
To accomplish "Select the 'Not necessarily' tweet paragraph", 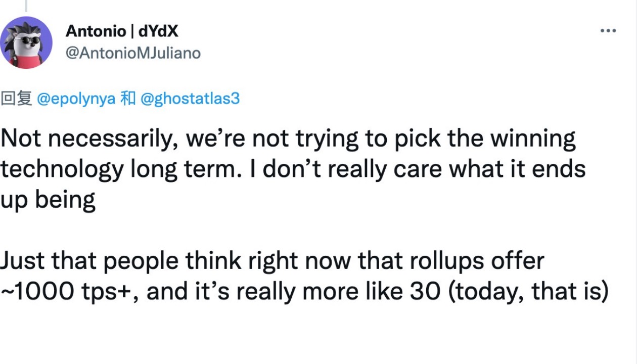I will (x=293, y=169).
